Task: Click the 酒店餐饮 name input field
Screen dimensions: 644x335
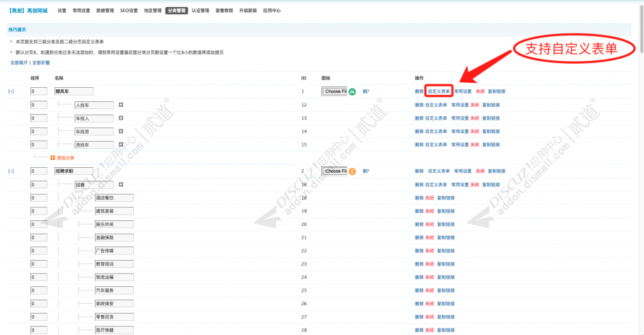Action: [114, 198]
